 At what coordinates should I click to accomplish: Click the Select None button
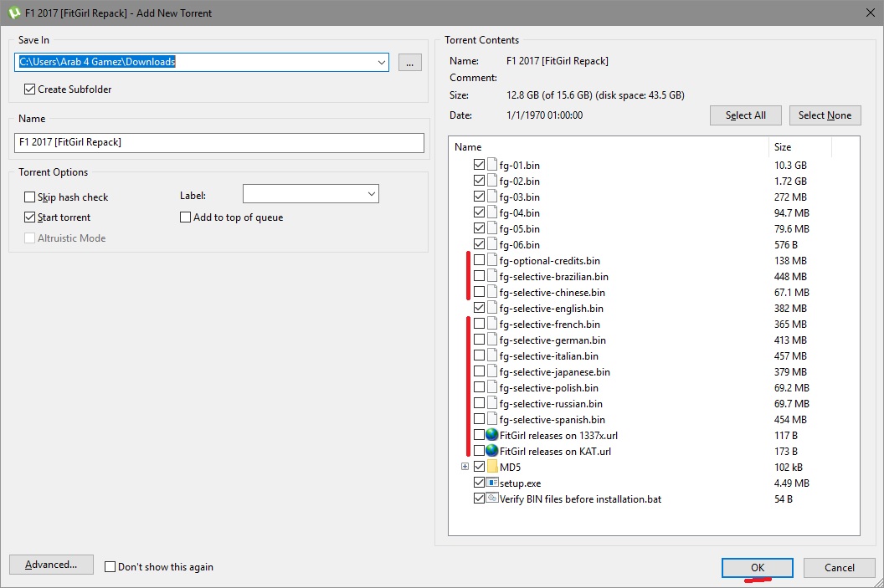(x=825, y=115)
